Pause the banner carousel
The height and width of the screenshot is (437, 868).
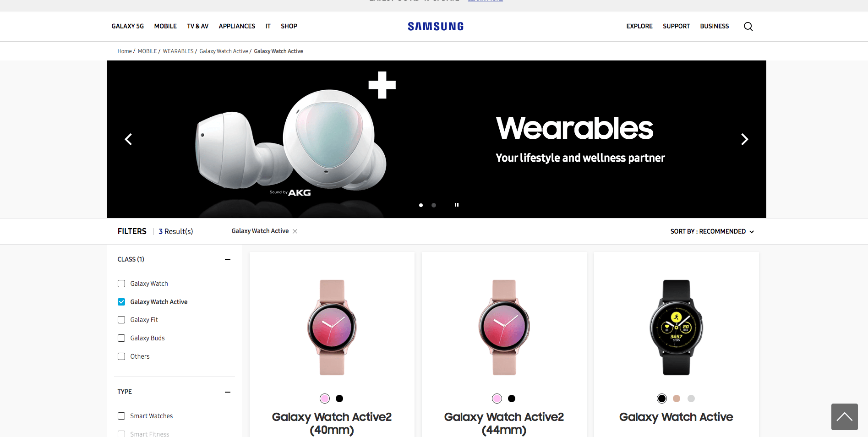point(457,205)
